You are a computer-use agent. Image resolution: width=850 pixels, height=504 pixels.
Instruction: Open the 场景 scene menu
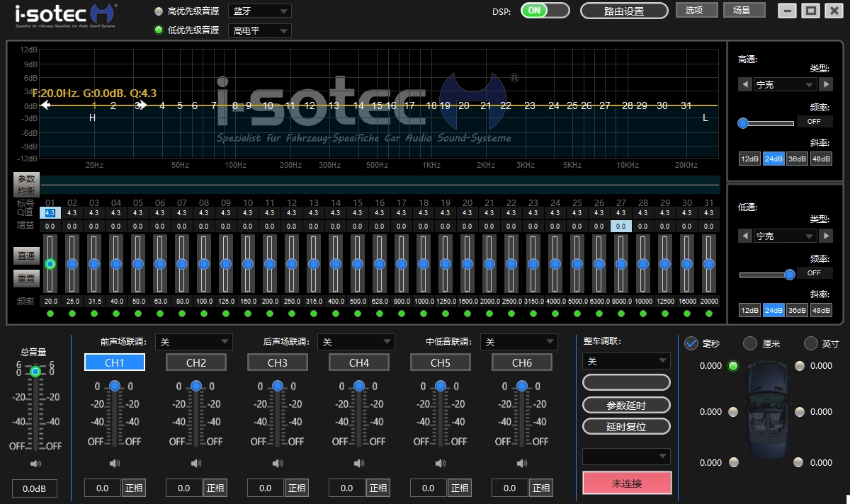point(744,11)
